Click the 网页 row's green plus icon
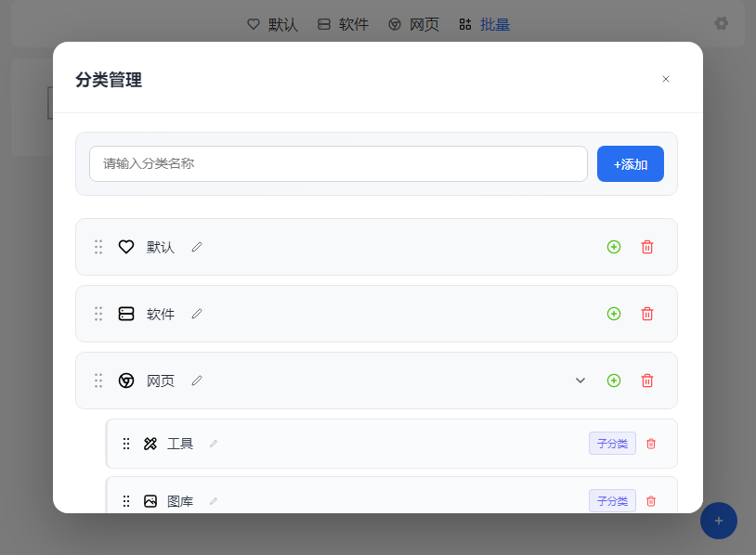 click(613, 381)
